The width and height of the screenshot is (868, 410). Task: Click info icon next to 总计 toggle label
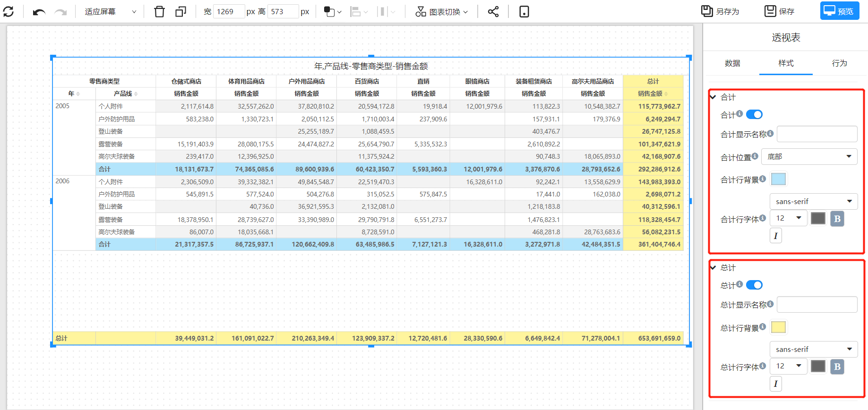click(739, 284)
